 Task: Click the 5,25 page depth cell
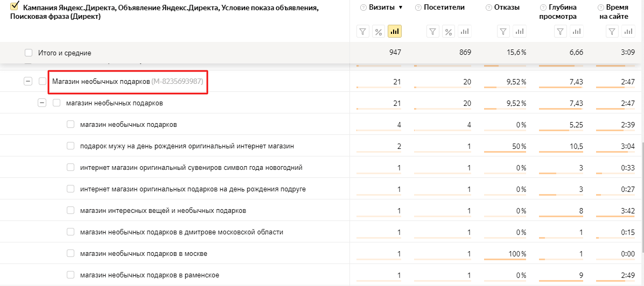(x=576, y=124)
